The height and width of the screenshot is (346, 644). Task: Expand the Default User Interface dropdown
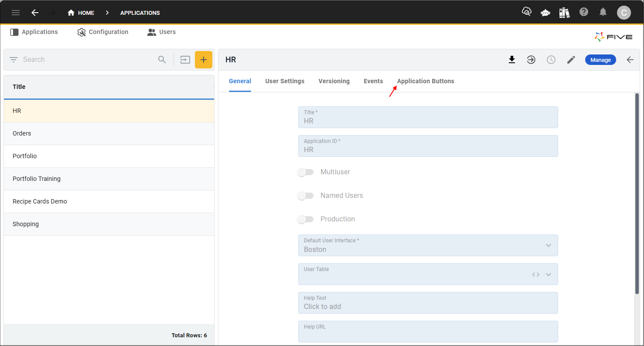(x=548, y=245)
